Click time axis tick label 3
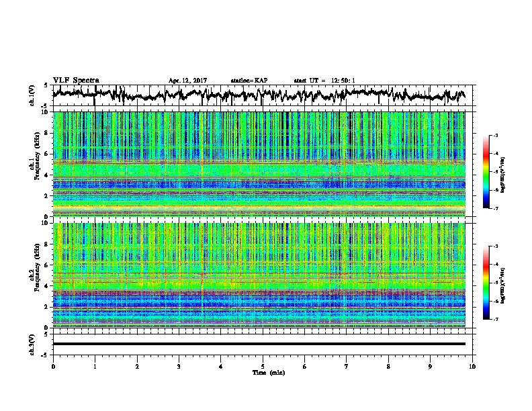532x411 pixels. [179, 367]
